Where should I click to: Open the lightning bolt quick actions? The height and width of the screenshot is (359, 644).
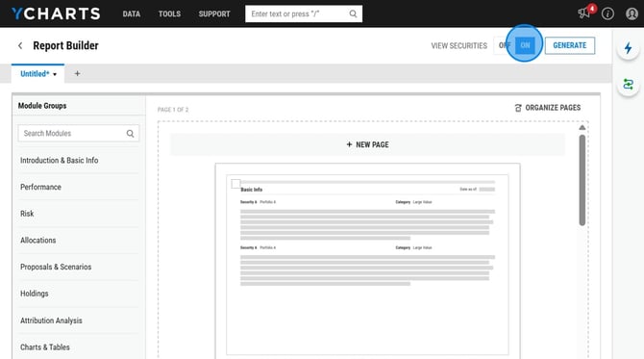point(628,48)
